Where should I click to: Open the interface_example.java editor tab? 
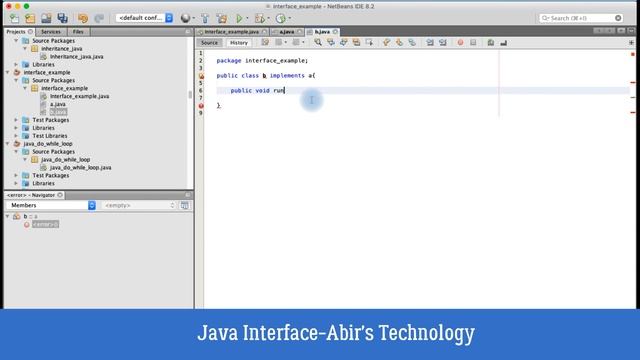pyautogui.click(x=231, y=32)
